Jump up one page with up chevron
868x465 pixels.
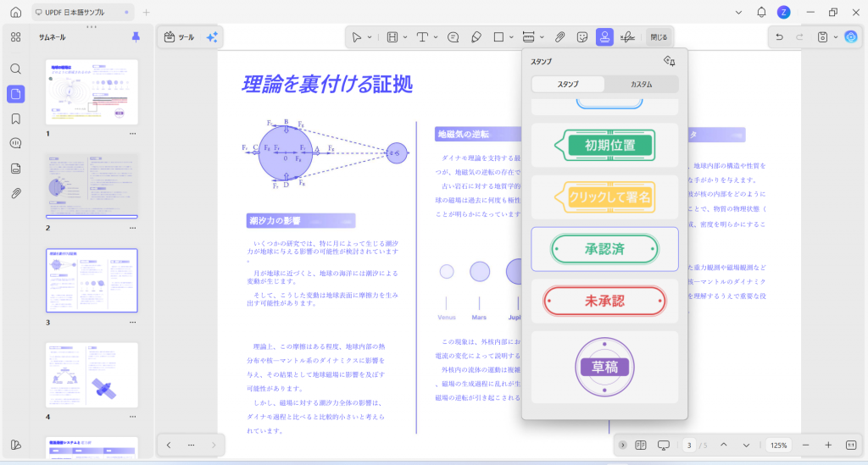coord(724,445)
